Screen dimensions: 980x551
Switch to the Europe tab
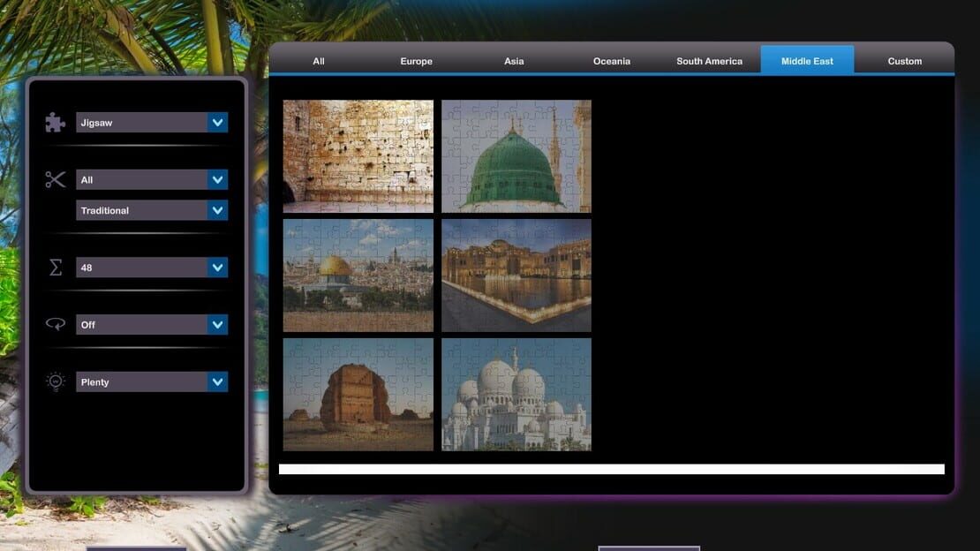tap(416, 61)
